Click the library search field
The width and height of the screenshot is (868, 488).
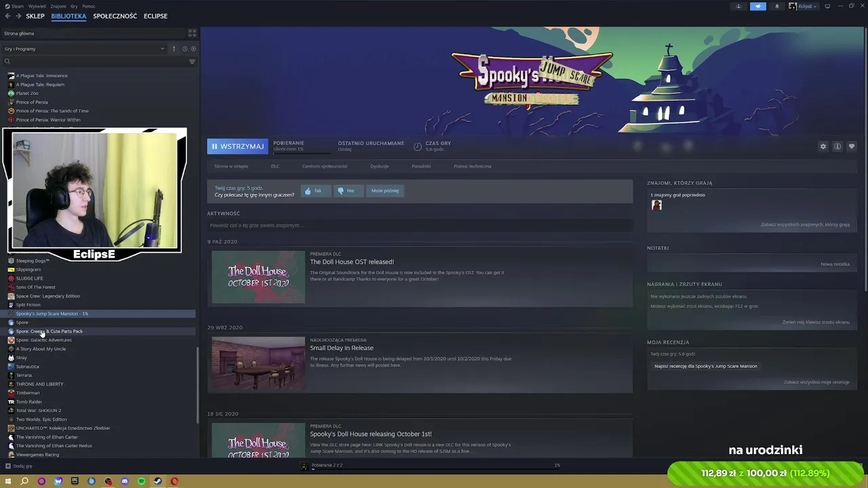[94, 62]
